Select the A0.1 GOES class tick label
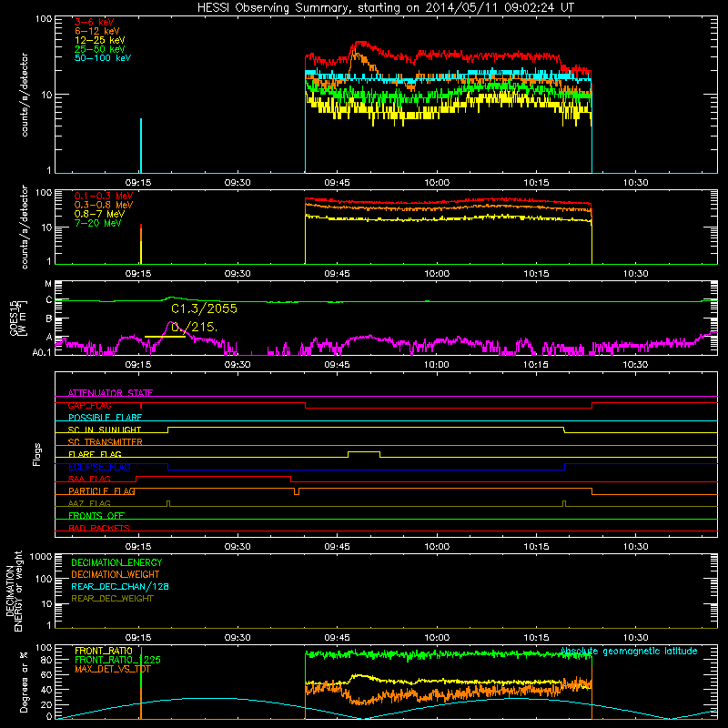The height and width of the screenshot is (728, 728). tap(41, 352)
